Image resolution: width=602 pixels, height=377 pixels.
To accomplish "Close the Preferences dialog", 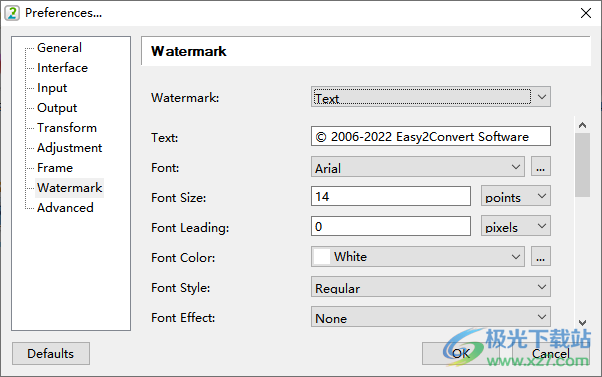I will [x=585, y=13].
